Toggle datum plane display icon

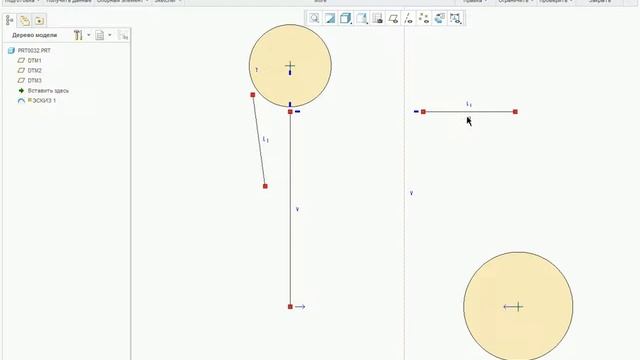tap(393, 18)
